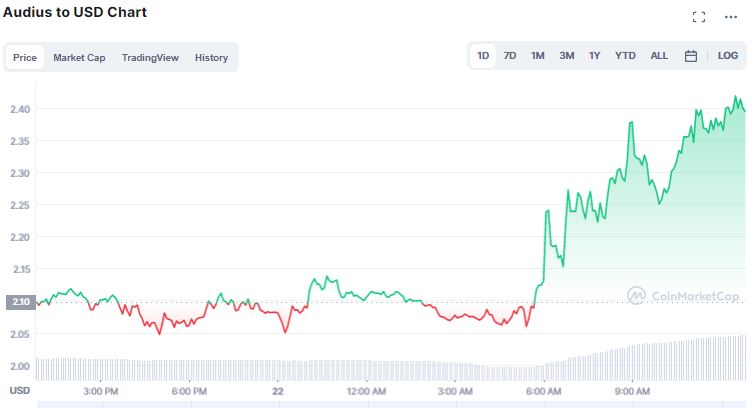Select the 7D time range
Screen dimensions: 755x408
point(510,55)
